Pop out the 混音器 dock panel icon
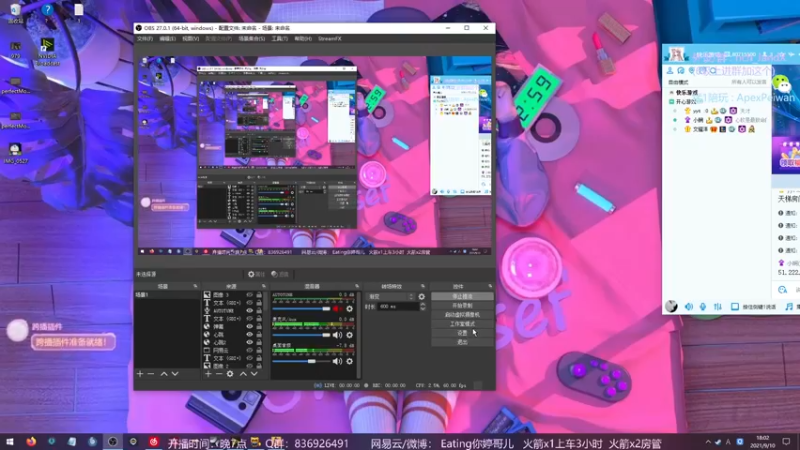Image resolution: width=800 pixels, height=450 pixels. tap(357, 286)
